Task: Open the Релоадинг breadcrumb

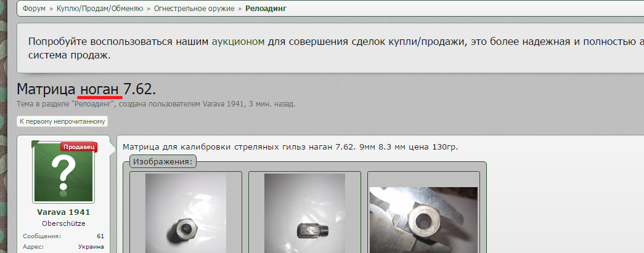Action: (x=266, y=9)
